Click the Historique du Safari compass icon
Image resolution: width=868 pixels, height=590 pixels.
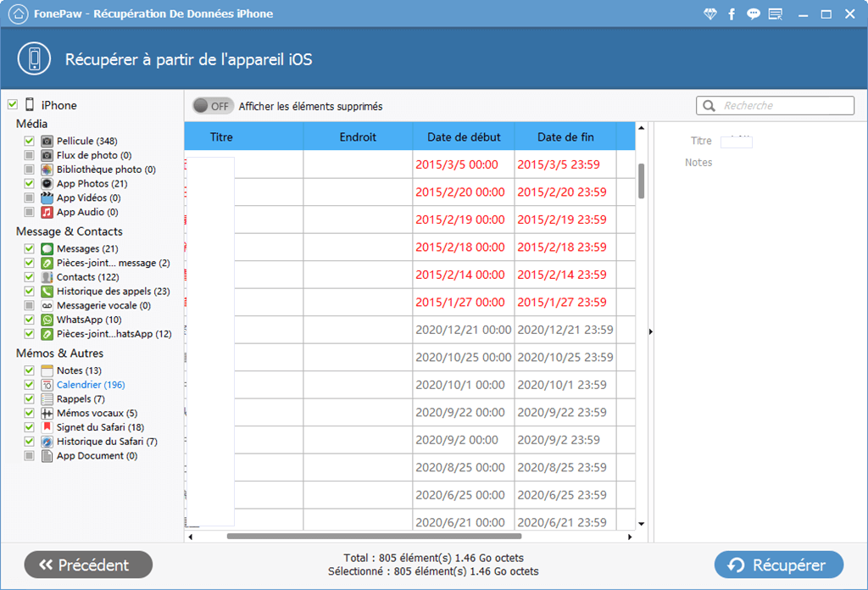[x=47, y=442]
